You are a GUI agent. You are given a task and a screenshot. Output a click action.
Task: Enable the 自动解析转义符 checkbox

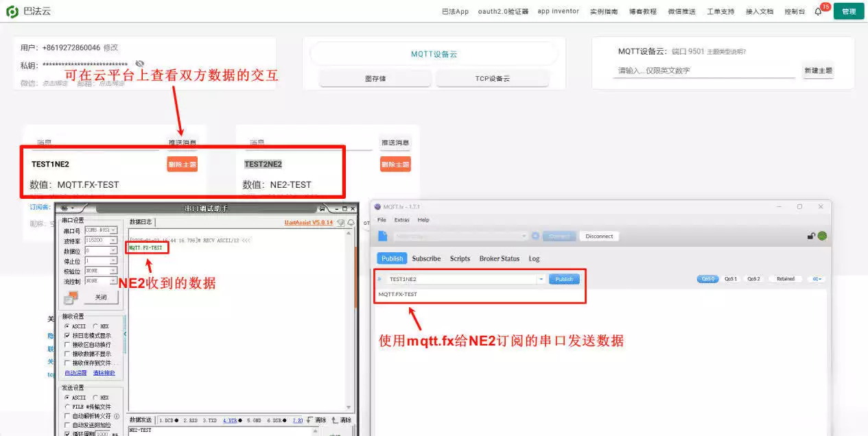67,416
